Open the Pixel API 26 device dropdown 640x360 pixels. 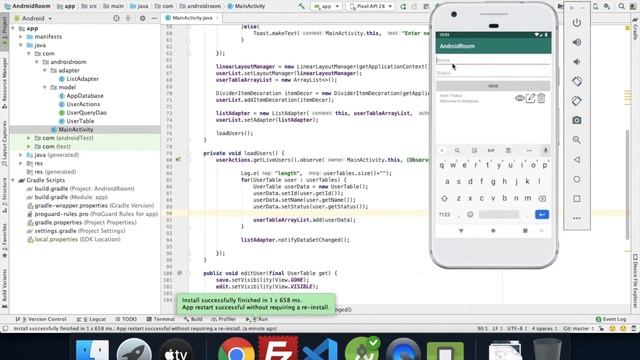click(x=371, y=6)
